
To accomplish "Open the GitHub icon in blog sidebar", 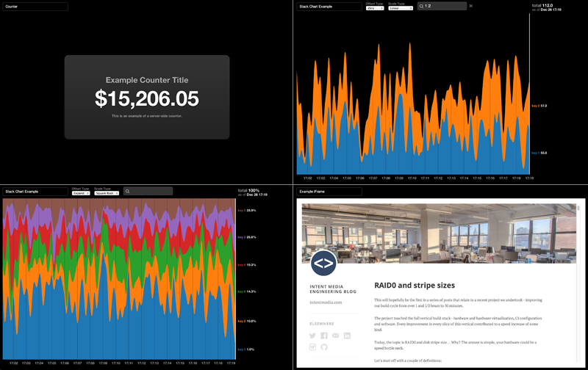I will tap(324, 347).
